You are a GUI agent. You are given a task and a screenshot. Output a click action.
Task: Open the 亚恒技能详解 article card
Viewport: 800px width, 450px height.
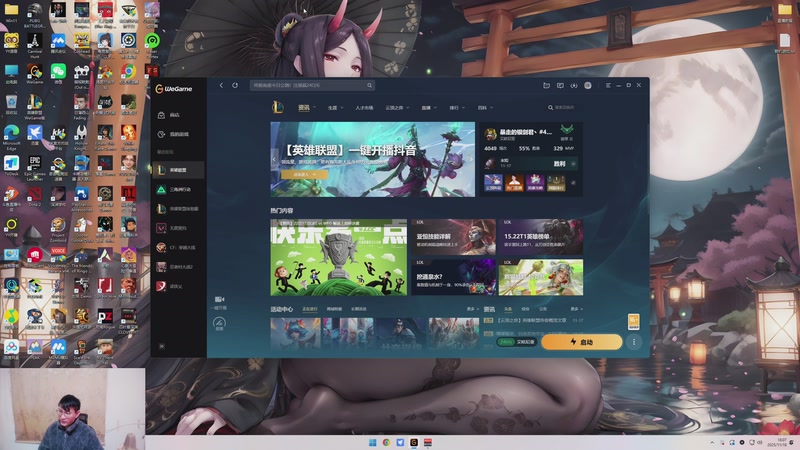(x=454, y=237)
